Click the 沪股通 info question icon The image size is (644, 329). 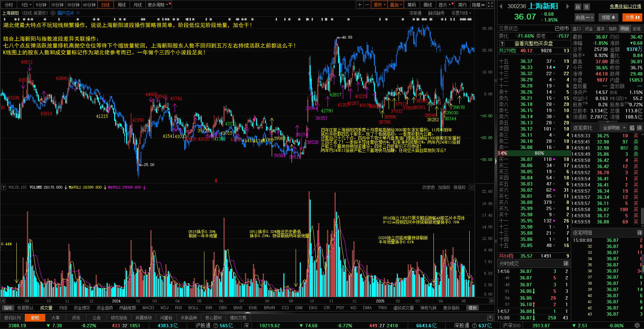216,326
